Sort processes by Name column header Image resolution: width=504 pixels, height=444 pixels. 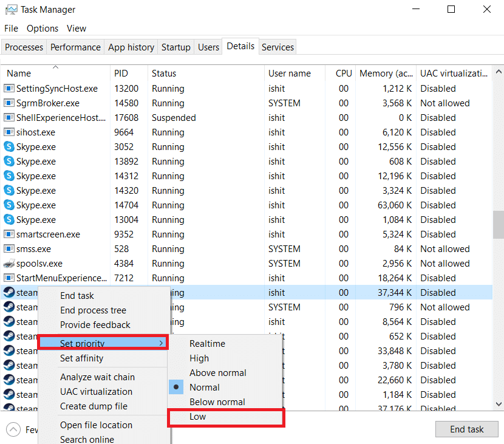(55, 73)
